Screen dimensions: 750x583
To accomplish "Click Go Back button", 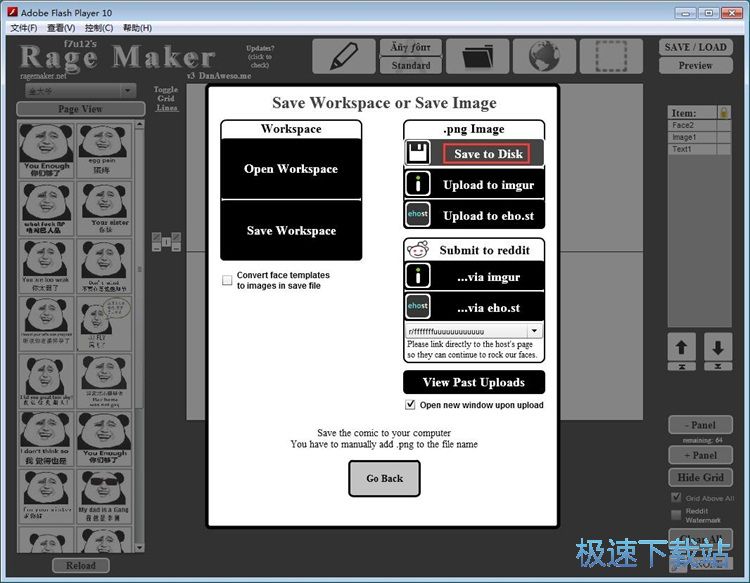I will 385,478.
